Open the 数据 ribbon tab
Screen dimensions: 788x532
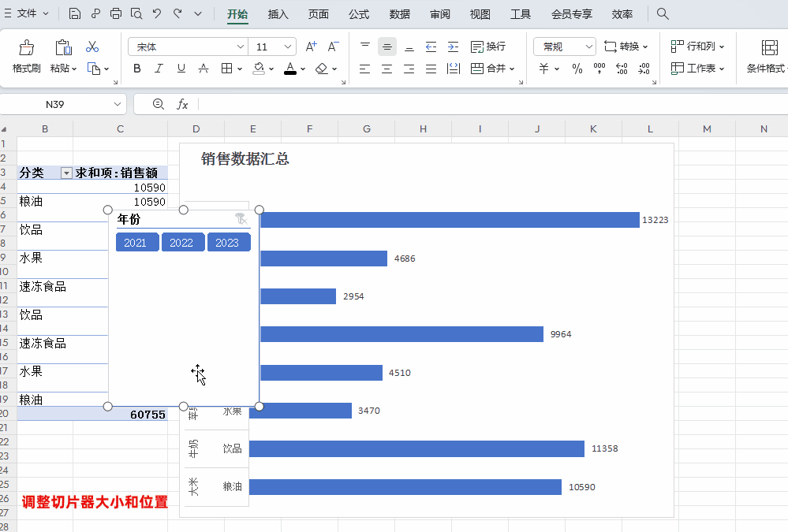click(399, 14)
